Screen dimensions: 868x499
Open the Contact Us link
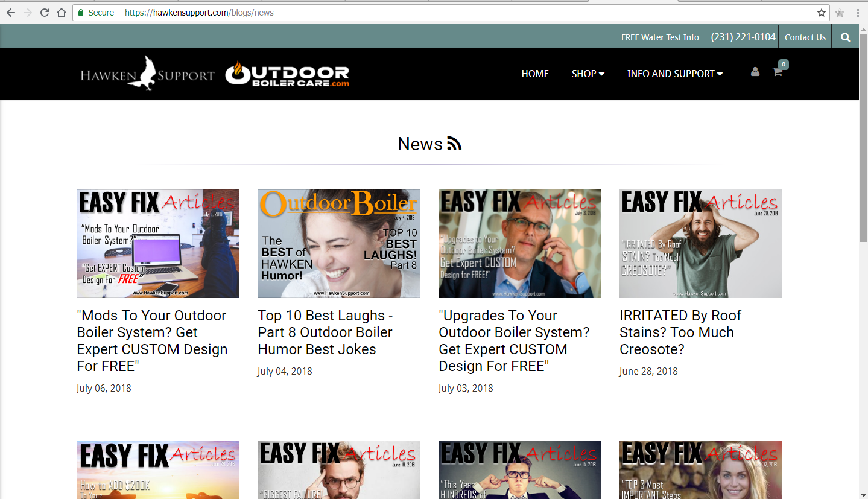(805, 37)
